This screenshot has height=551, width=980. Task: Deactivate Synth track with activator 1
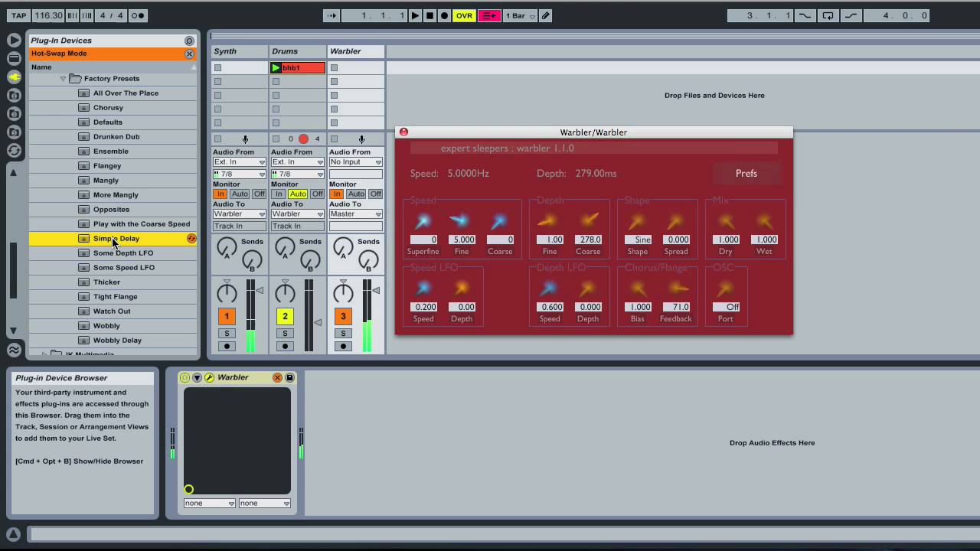227,316
